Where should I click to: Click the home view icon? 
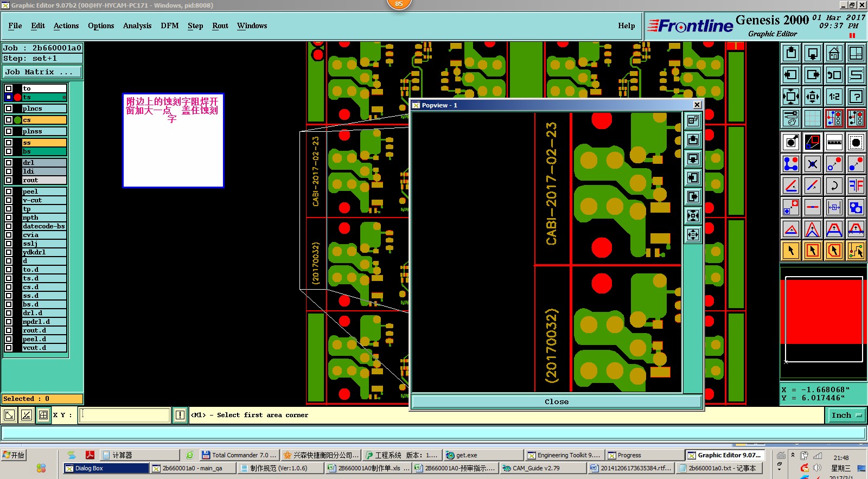pyautogui.click(x=834, y=53)
